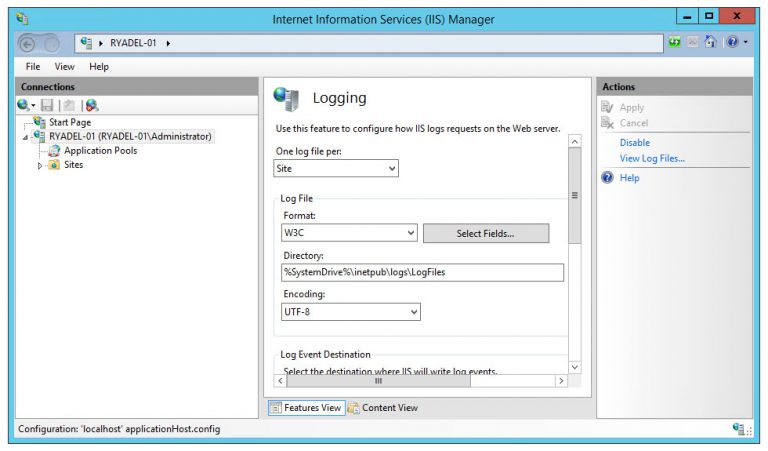Screen dimensions: 768x451
Task: Go to the Home icon in toolbar
Action: click(x=711, y=43)
